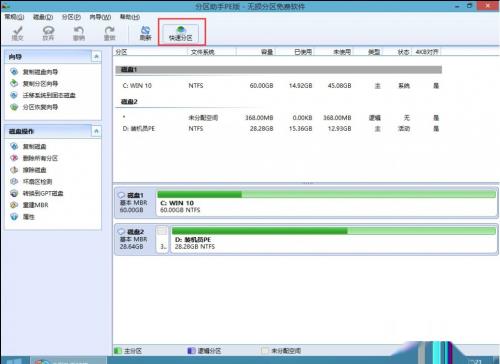This screenshot has width=500, height=364.
Task: Sort by the 分区 column header
Action: (x=150, y=52)
